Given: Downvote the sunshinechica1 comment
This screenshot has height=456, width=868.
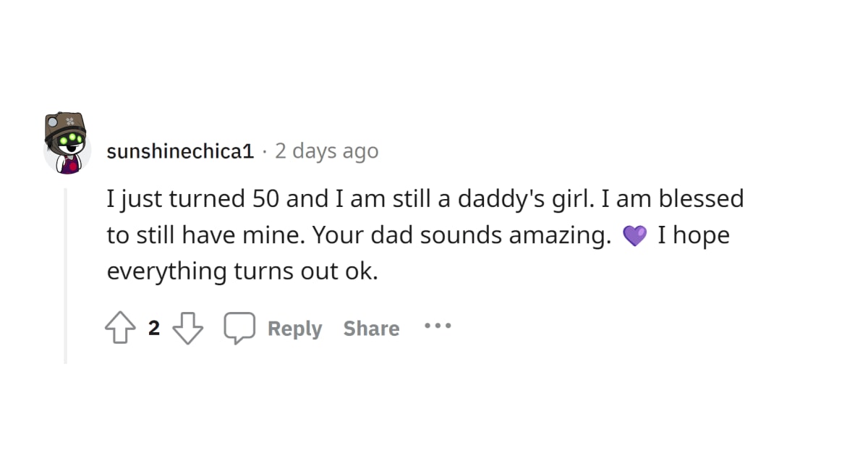Looking at the screenshot, I should coord(187,329).
